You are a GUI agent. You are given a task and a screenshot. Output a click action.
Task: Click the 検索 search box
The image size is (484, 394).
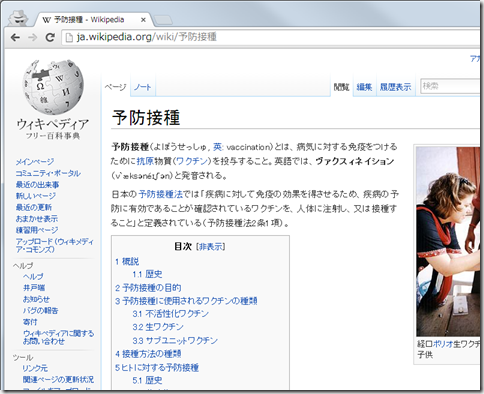(450, 86)
